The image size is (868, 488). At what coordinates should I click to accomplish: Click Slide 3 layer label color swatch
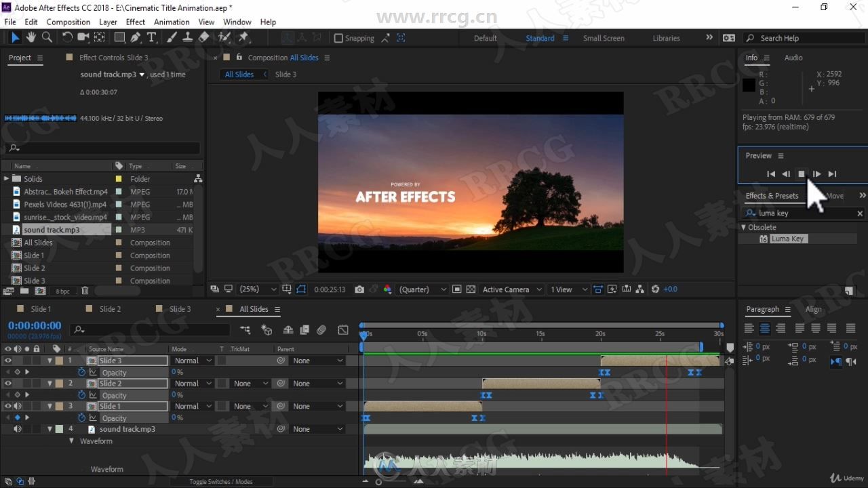coord(59,361)
